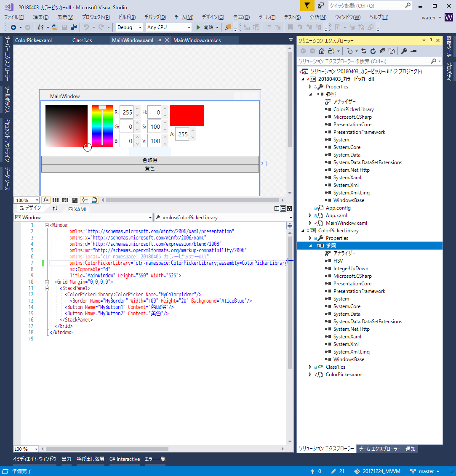Click the quick launch search field

[370, 5]
